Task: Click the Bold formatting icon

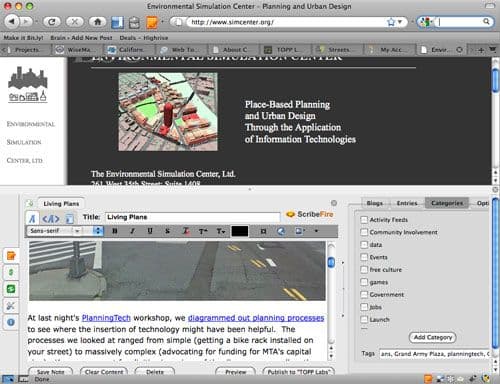Action: click(115, 231)
